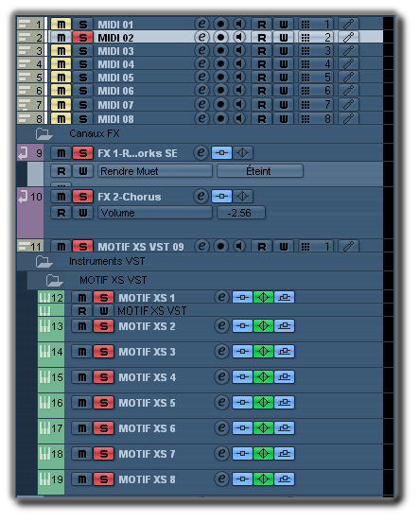Collapse the Instruments VST folder
Screen dimensions: 420x522
44,261
